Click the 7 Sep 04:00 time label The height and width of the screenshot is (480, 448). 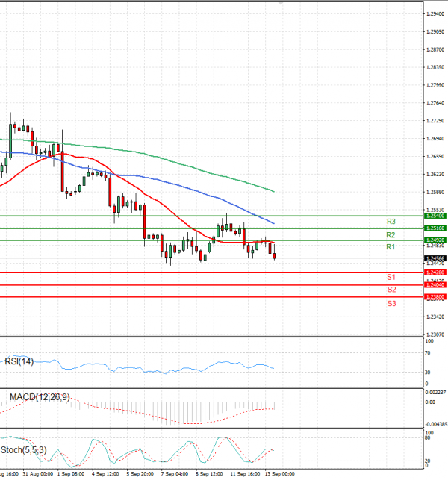175,474
